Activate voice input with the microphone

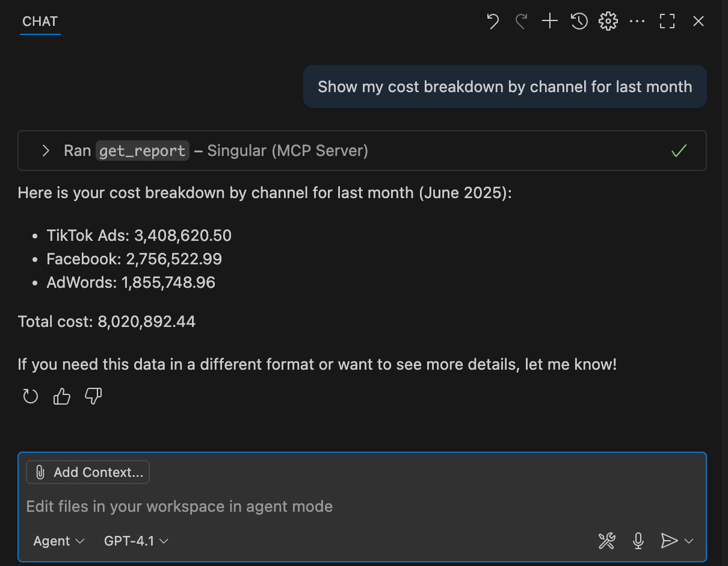pos(638,541)
